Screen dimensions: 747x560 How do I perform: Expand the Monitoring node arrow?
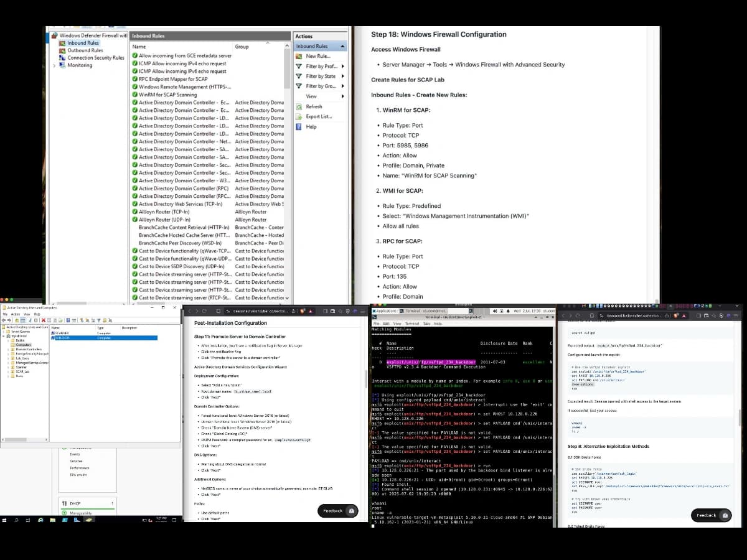pyautogui.click(x=54, y=65)
